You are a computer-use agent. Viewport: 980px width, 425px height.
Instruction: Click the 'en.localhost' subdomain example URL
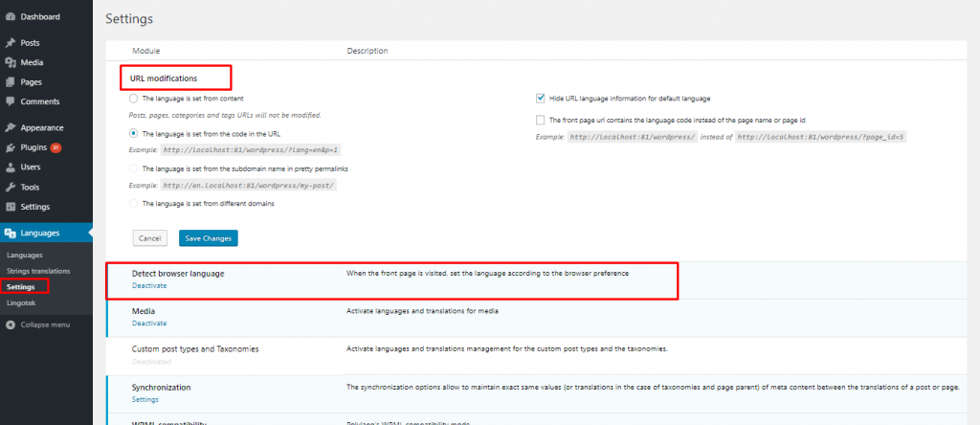[x=249, y=186]
